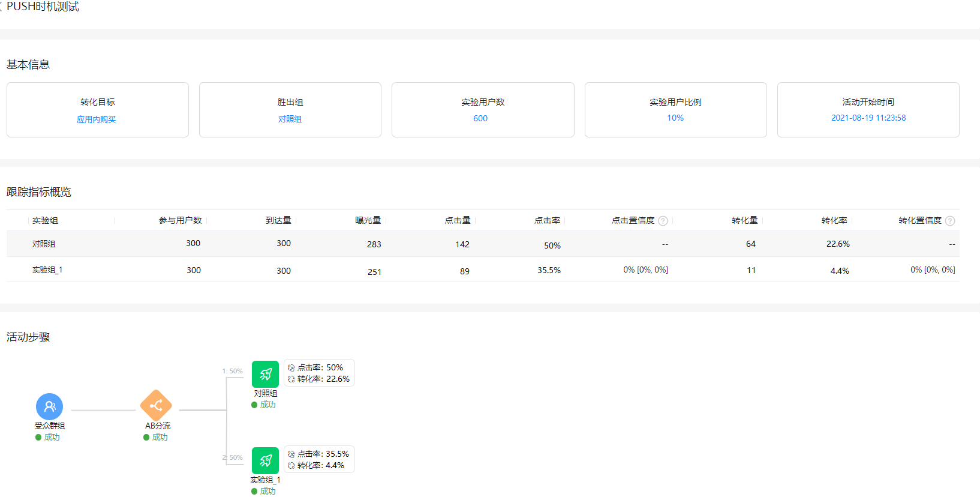Click the 对照组 winning group link

pos(290,119)
